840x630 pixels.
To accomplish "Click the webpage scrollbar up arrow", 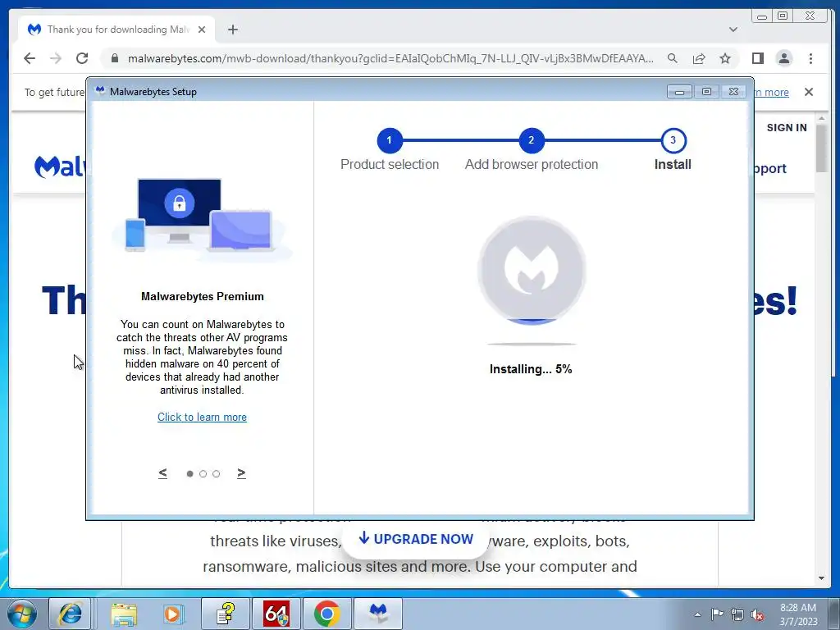I will (821, 118).
